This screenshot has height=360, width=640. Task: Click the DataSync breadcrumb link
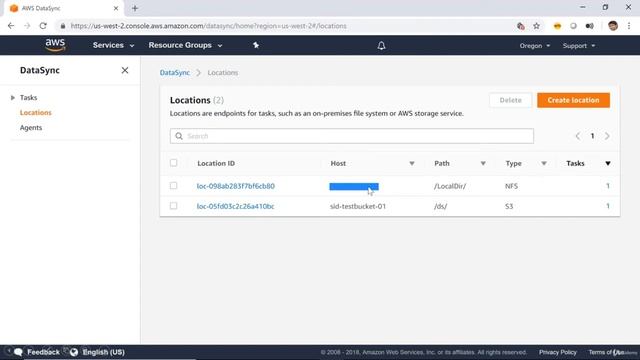point(175,73)
